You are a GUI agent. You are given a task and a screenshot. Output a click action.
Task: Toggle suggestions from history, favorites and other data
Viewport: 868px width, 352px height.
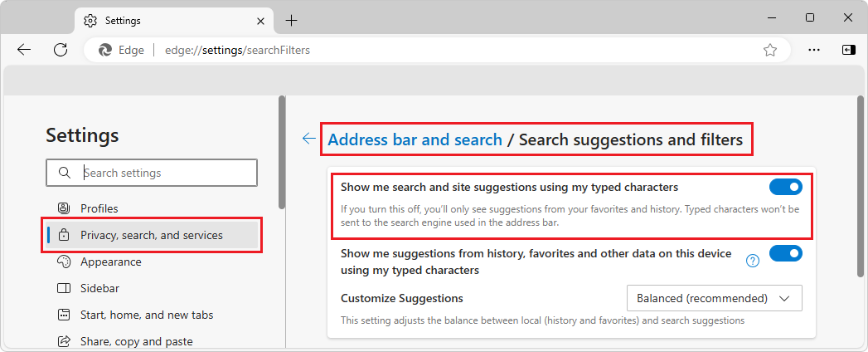click(786, 254)
